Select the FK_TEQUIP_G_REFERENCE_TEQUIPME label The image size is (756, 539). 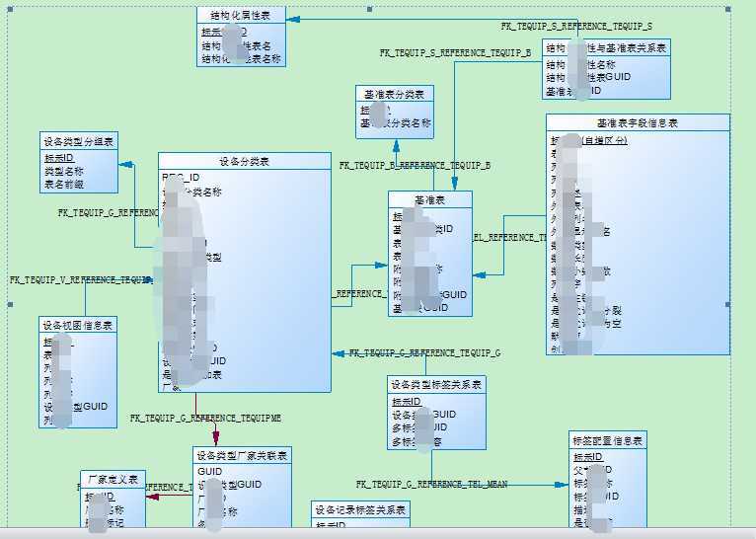tap(205, 418)
